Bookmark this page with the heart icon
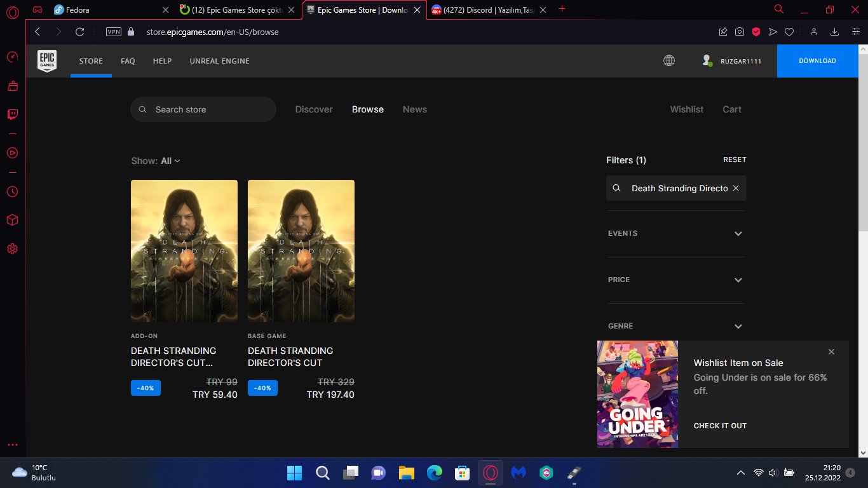Viewport: 868px width, 488px height. click(789, 32)
